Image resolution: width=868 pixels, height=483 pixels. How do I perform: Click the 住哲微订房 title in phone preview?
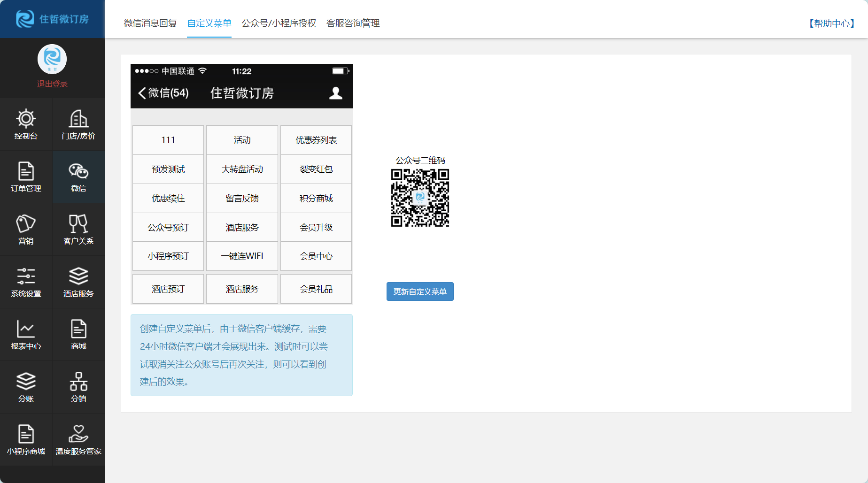pos(242,93)
